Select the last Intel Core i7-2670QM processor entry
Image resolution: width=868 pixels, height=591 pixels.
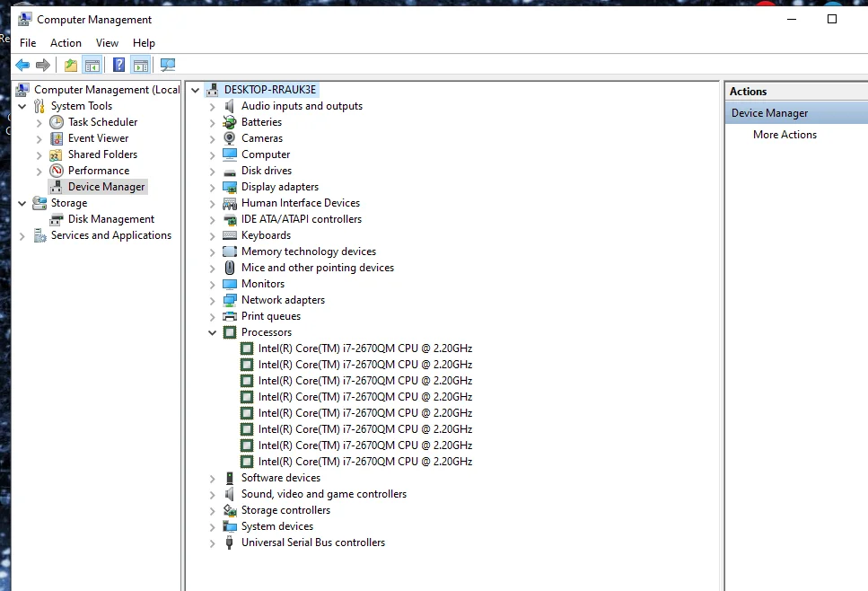point(364,462)
